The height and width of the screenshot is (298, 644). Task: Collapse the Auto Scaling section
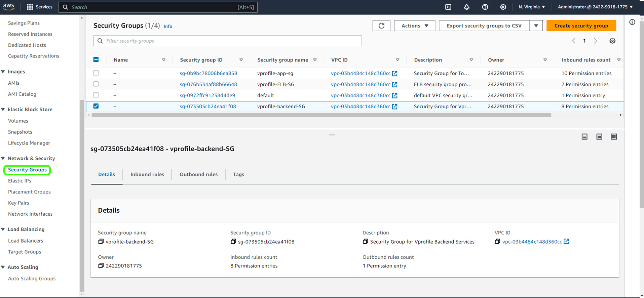click(x=3, y=267)
